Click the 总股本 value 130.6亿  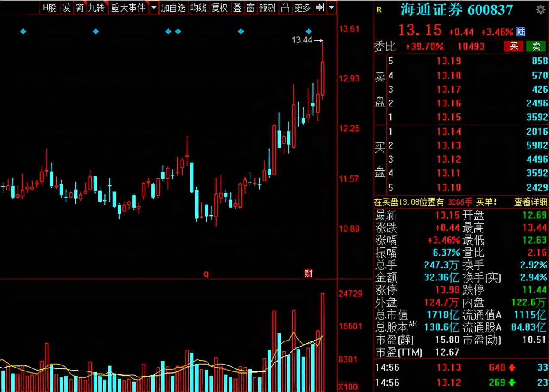442,327
